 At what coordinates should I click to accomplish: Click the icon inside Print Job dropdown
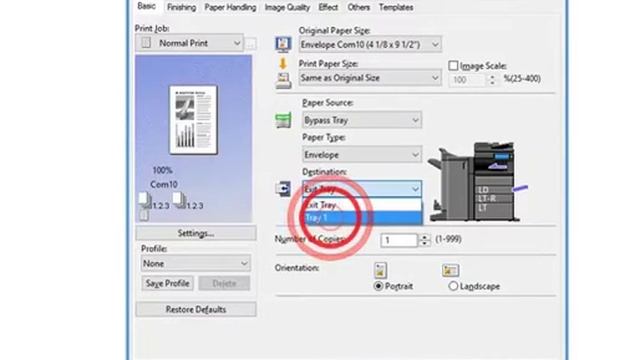[x=146, y=43]
